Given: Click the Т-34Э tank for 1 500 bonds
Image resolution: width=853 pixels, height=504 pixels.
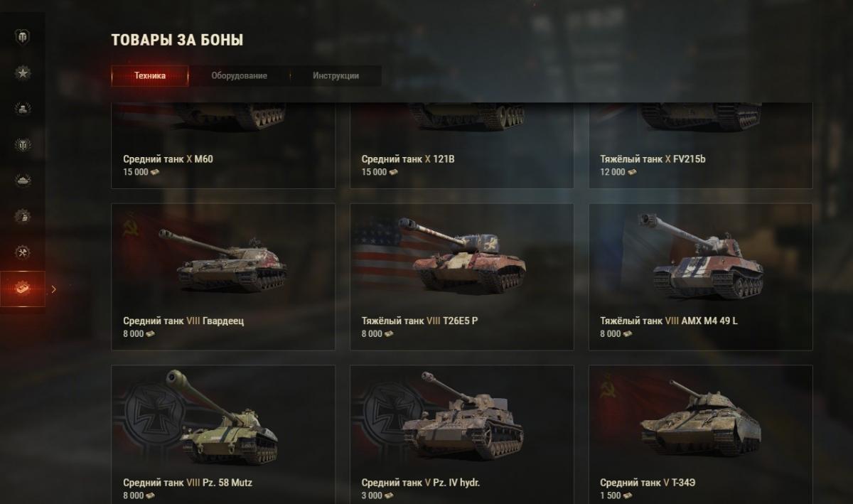Looking at the screenshot, I should [700, 434].
